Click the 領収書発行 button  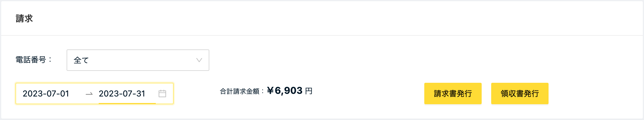520,93
